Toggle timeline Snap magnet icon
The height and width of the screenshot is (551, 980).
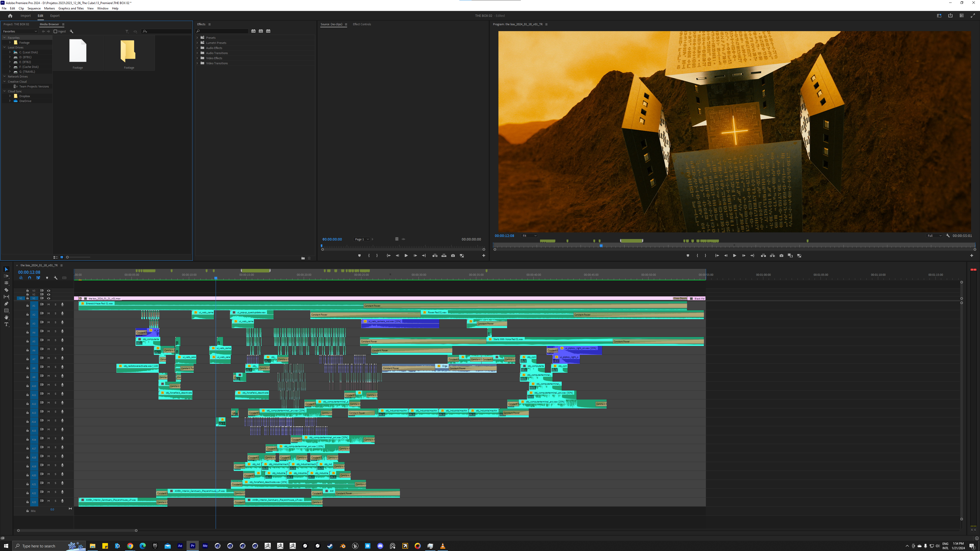point(30,278)
